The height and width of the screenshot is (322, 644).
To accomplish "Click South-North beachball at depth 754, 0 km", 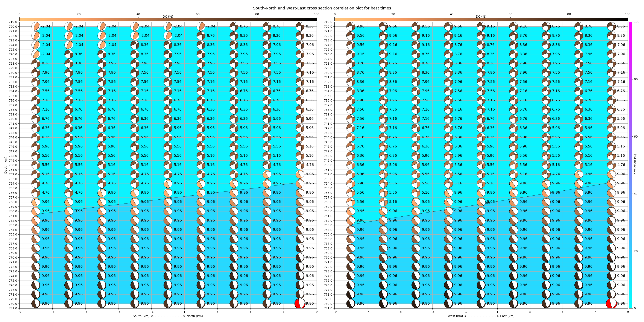I will pyautogui.click(x=168, y=184).
